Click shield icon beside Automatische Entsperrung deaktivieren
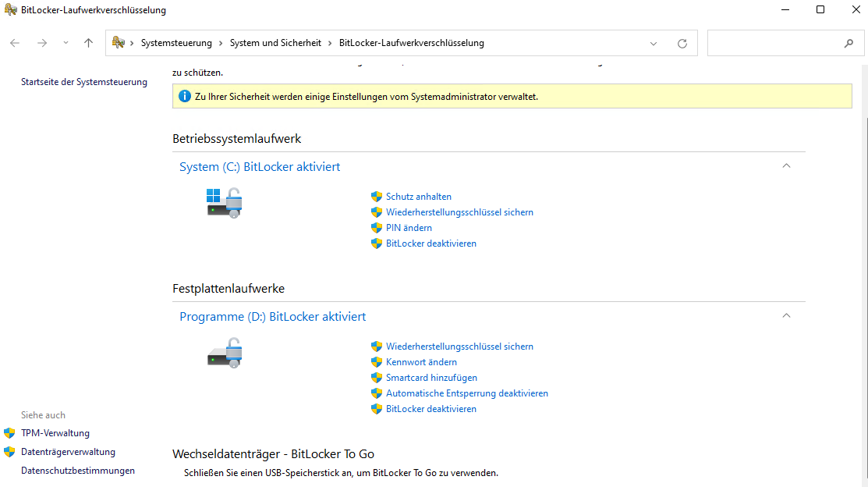The height and width of the screenshot is (487, 868). coord(377,393)
